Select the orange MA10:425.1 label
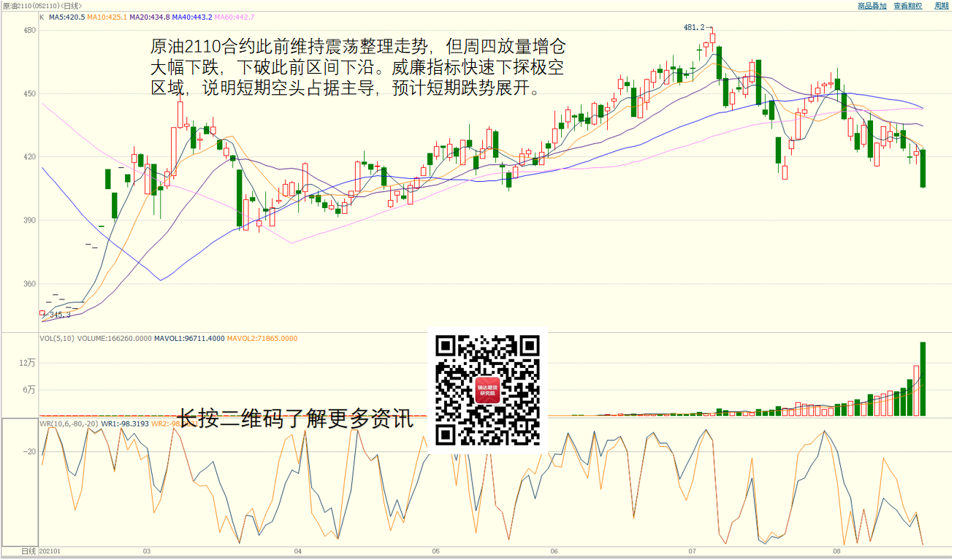Viewport: 957px width, 560px height. [x=107, y=17]
